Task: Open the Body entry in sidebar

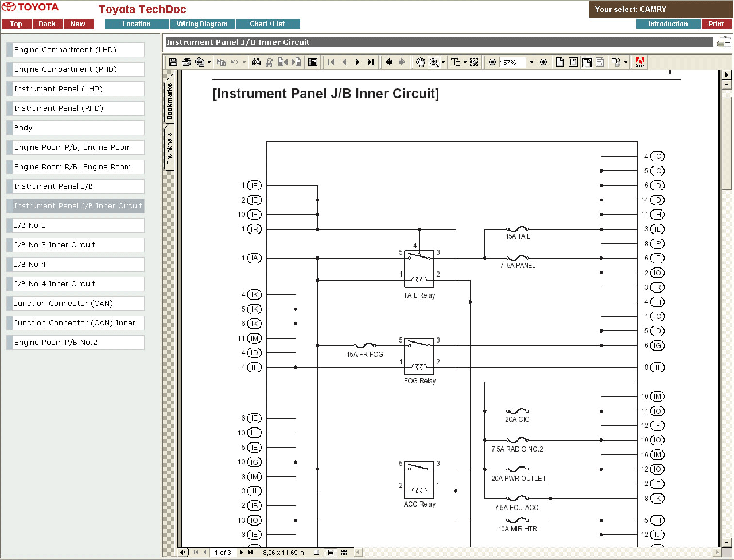Action: [x=75, y=128]
